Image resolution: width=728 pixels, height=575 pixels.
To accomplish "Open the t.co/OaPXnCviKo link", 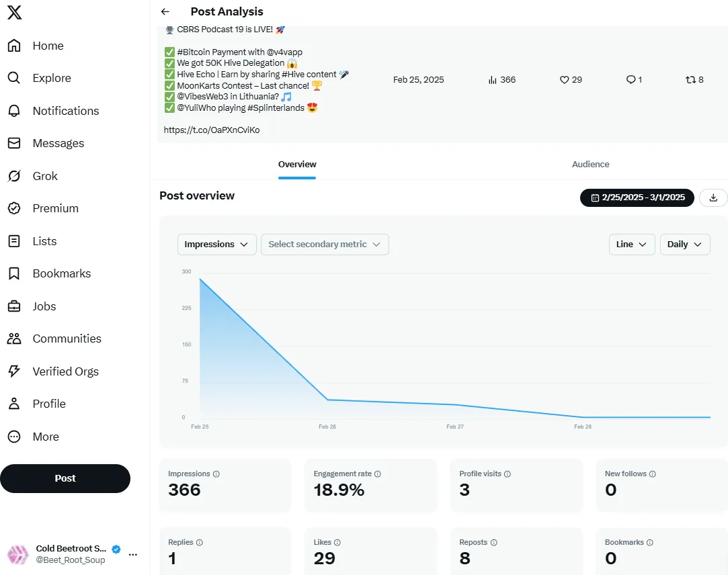I will (212, 130).
